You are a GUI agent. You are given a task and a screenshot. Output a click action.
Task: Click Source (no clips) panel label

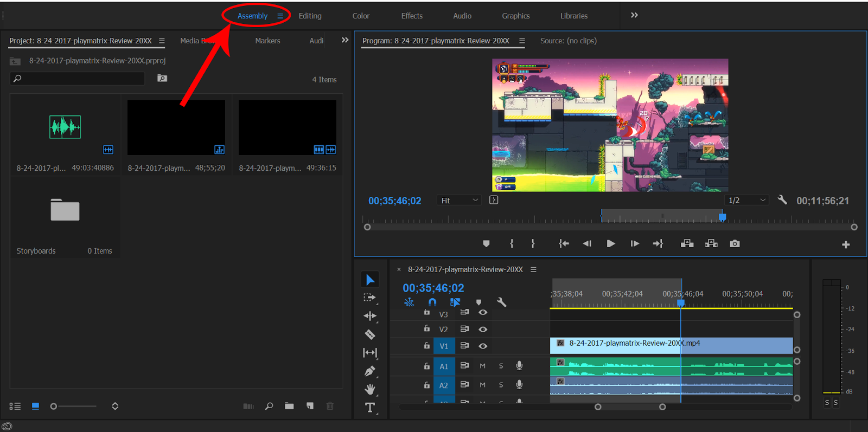pyautogui.click(x=568, y=41)
